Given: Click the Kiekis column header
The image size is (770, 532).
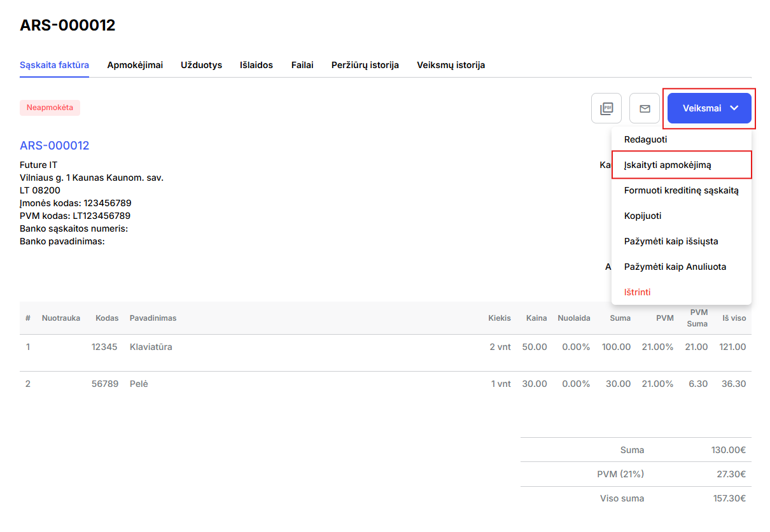Looking at the screenshot, I should point(500,318).
